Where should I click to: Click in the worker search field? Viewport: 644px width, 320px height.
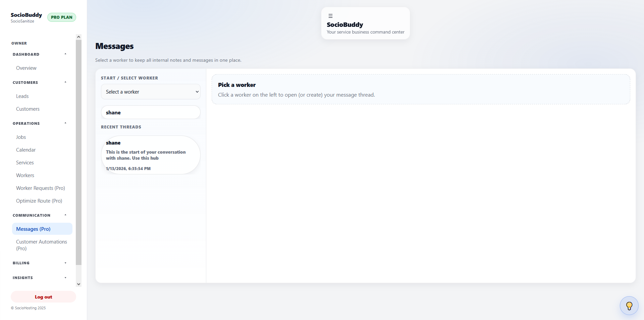coord(150,112)
